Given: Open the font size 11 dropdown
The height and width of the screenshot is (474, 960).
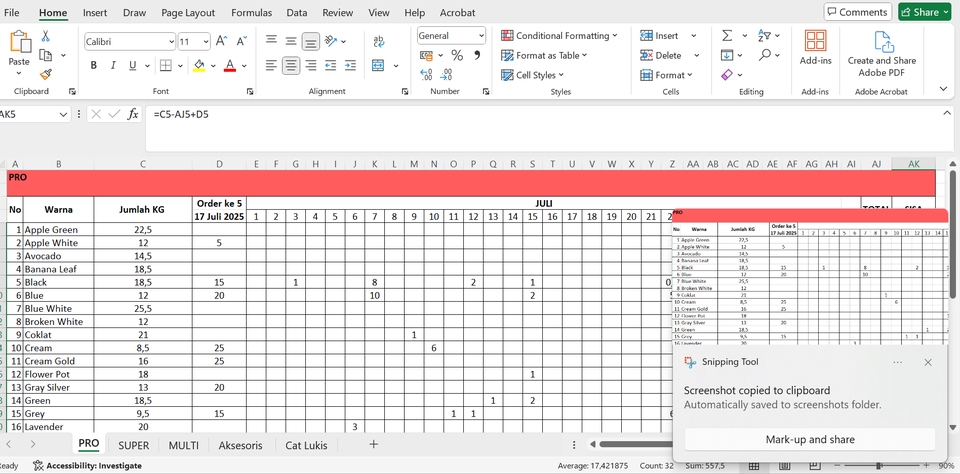Looking at the screenshot, I should pyautogui.click(x=206, y=42).
